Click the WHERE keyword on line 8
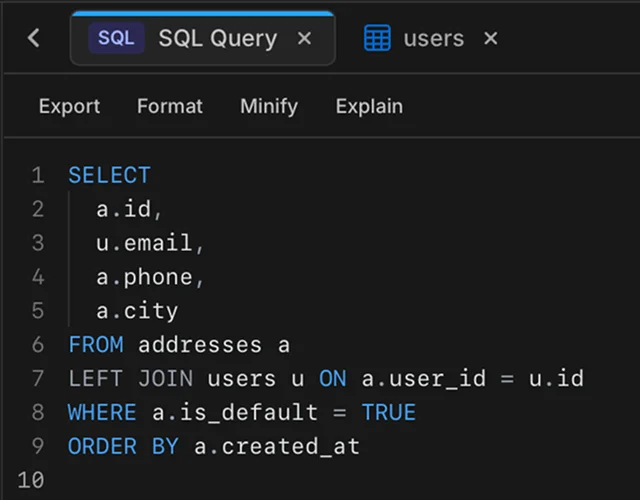The image size is (640, 500). pos(102,412)
